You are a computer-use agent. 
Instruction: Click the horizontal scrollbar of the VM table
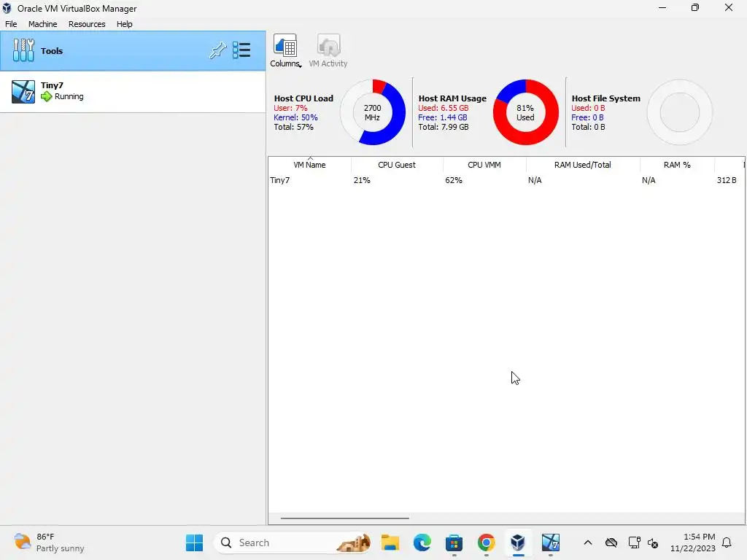(345, 518)
